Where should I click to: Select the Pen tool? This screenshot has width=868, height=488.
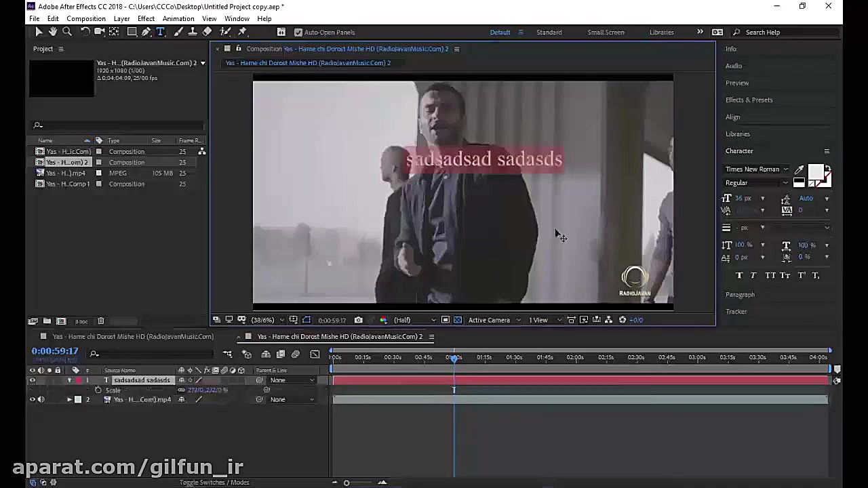coord(146,32)
